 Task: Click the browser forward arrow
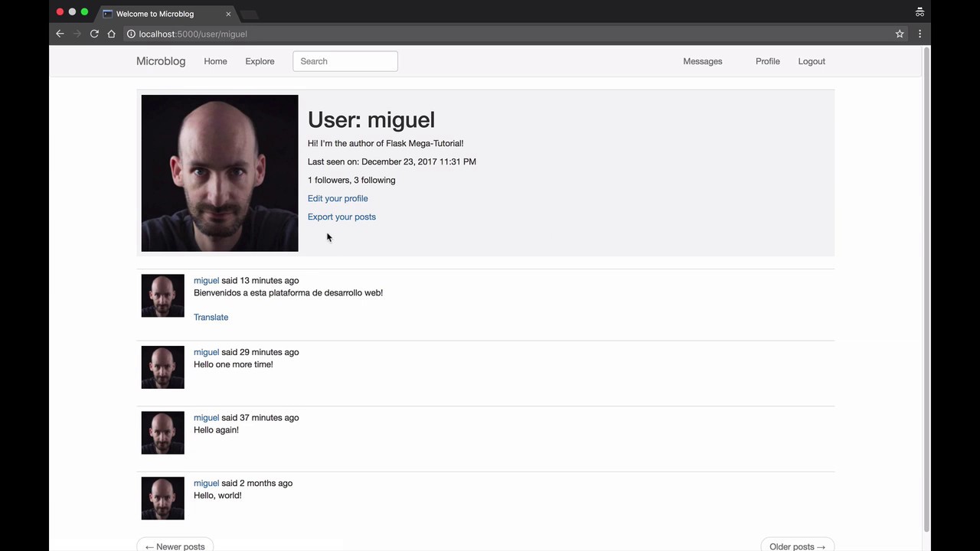point(77,34)
